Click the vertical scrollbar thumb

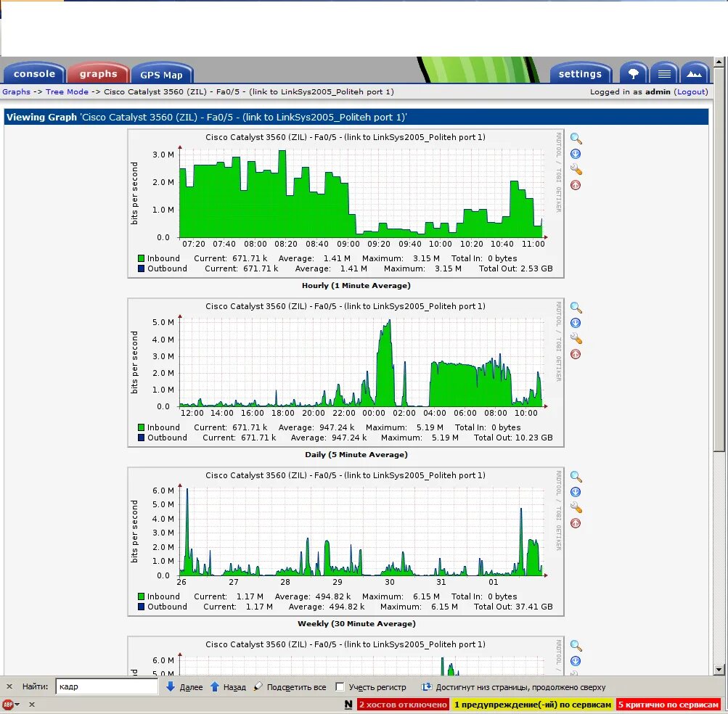[719, 259]
